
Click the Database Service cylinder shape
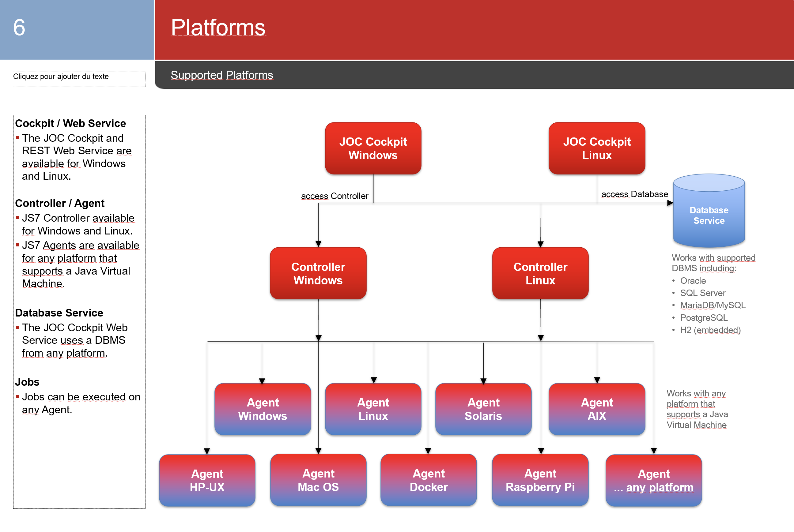click(x=709, y=211)
